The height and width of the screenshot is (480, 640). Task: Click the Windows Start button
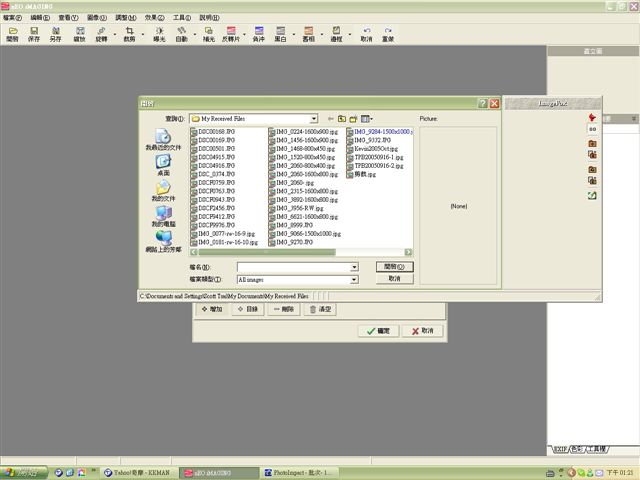(24, 473)
